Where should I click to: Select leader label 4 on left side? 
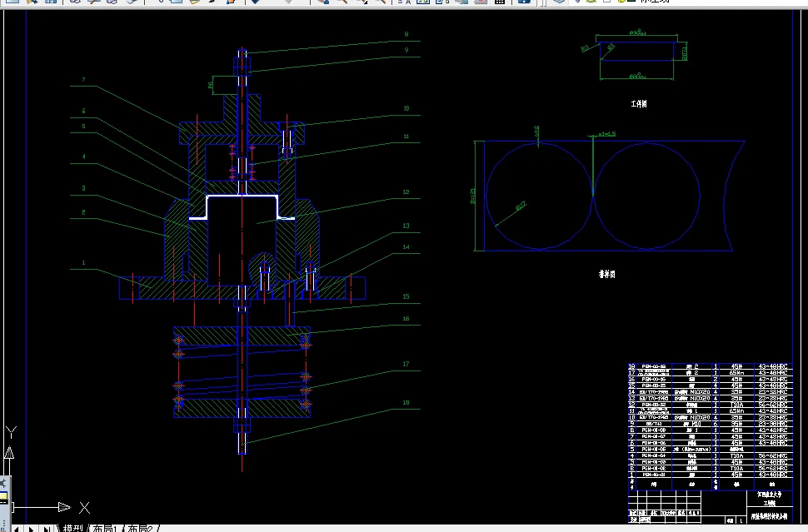pos(83,157)
